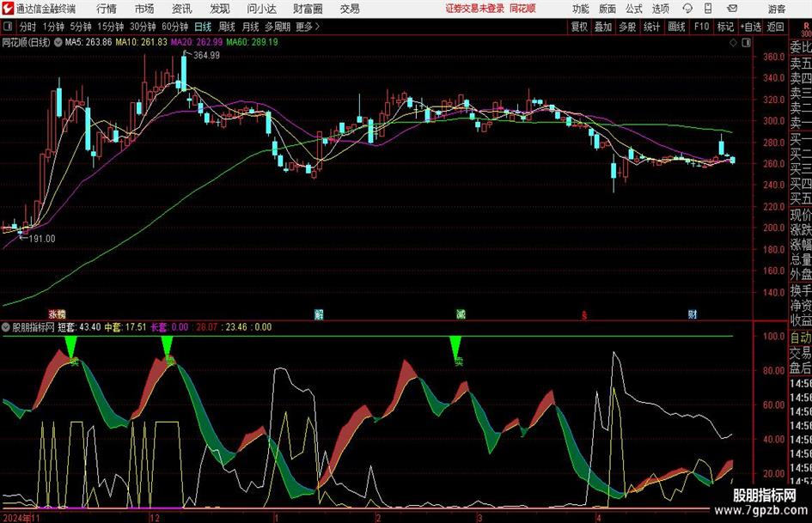Switch to the 15分钟 period tab
Viewport: 812px width, 523px height.
[x=111, y=27]
